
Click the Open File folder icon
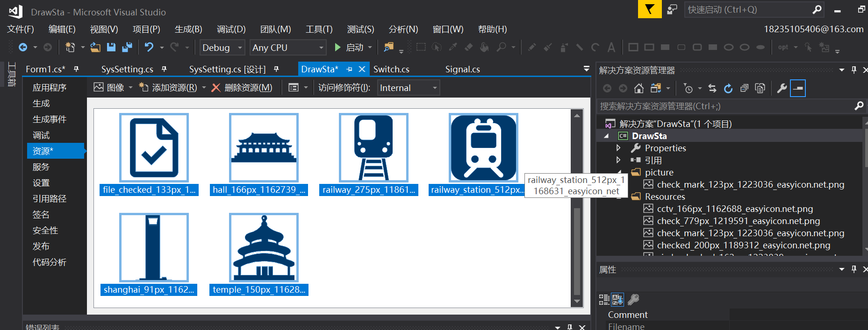[95, 47]
